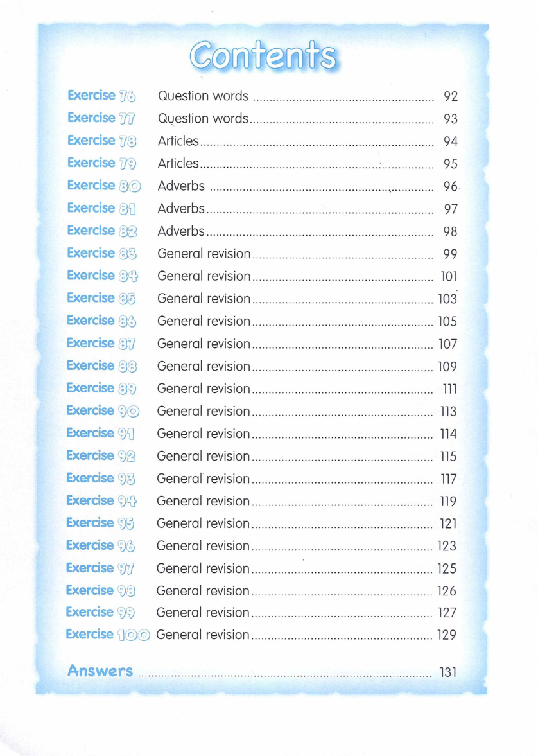Click Question words title for Exercise 77
The image size is (538, 756).
[x=203, y=119]
